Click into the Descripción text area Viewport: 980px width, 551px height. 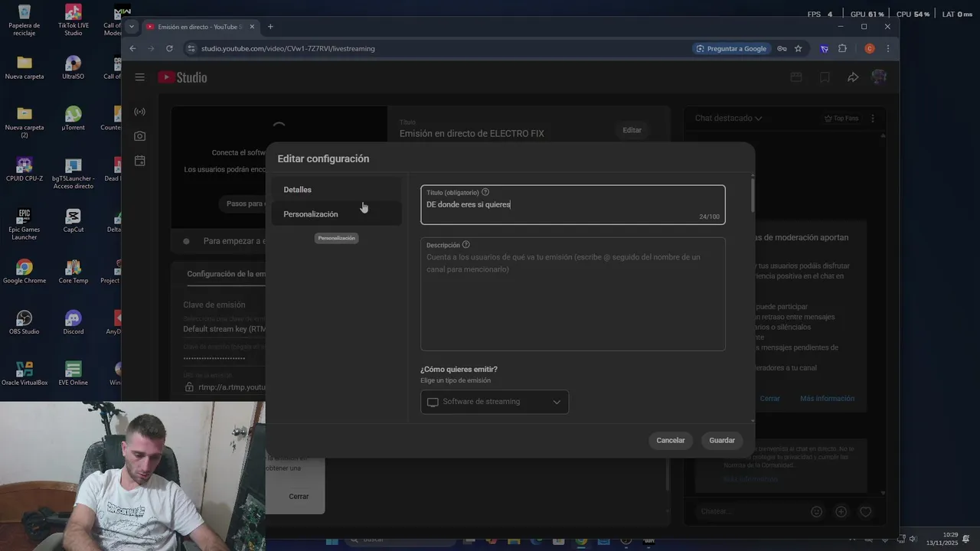pos(573,294)
